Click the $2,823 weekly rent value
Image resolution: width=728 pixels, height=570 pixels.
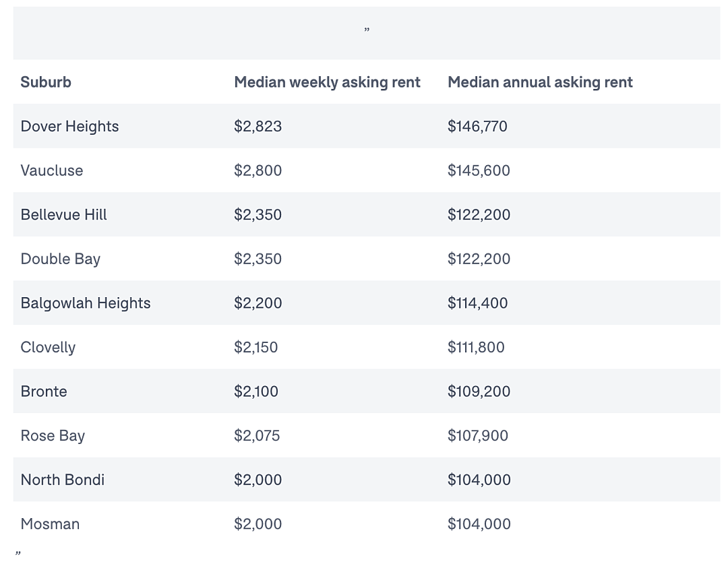(257, 126)
